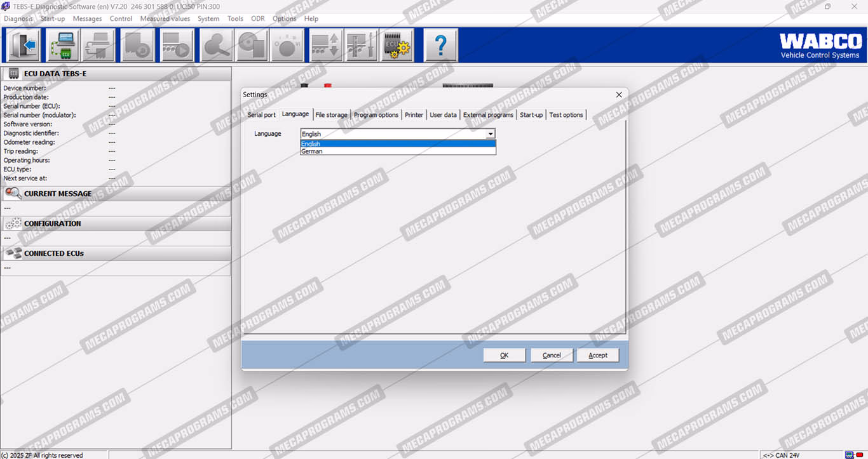Viewport: 868px width, 459px height.
Task: Click the ECU settings gear toolbar icon
Action: (x=398, y=46)
